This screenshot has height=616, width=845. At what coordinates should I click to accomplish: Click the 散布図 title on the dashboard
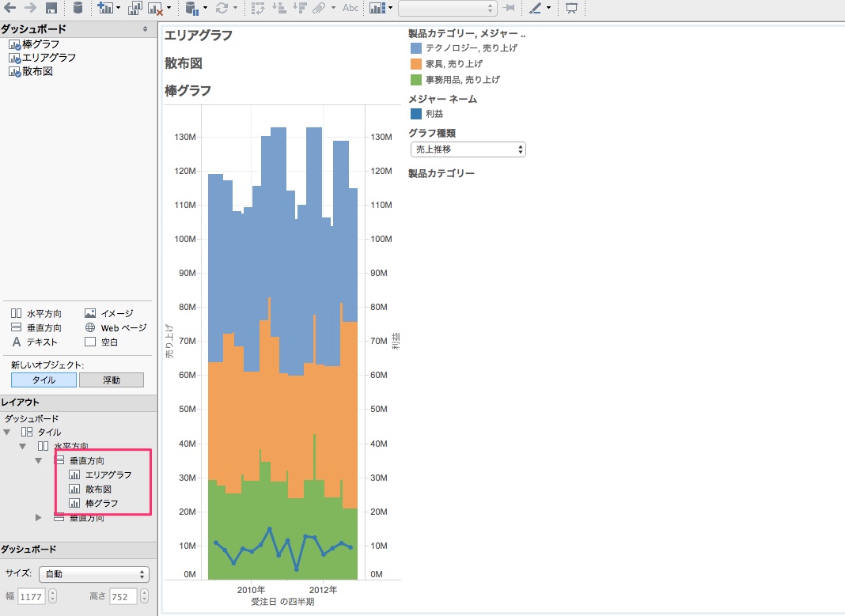click(x=184, y=63)
